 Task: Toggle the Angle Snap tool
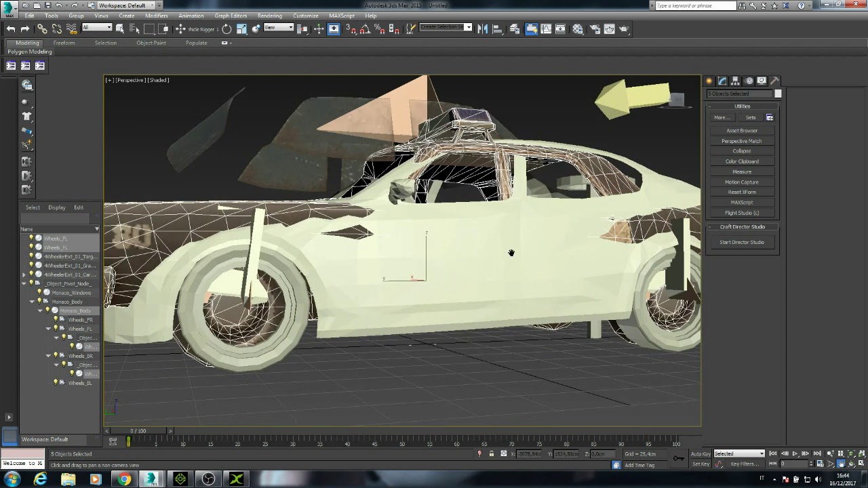(366, 28)
